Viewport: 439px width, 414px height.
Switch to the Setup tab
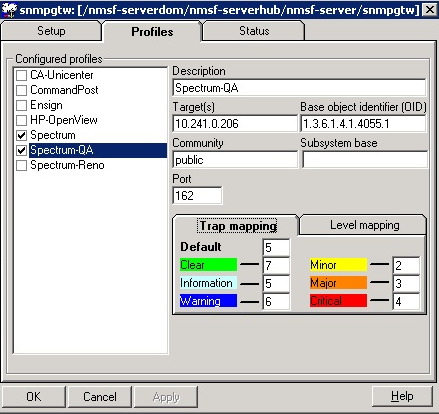pyautogui.click(x=51, y=31)
